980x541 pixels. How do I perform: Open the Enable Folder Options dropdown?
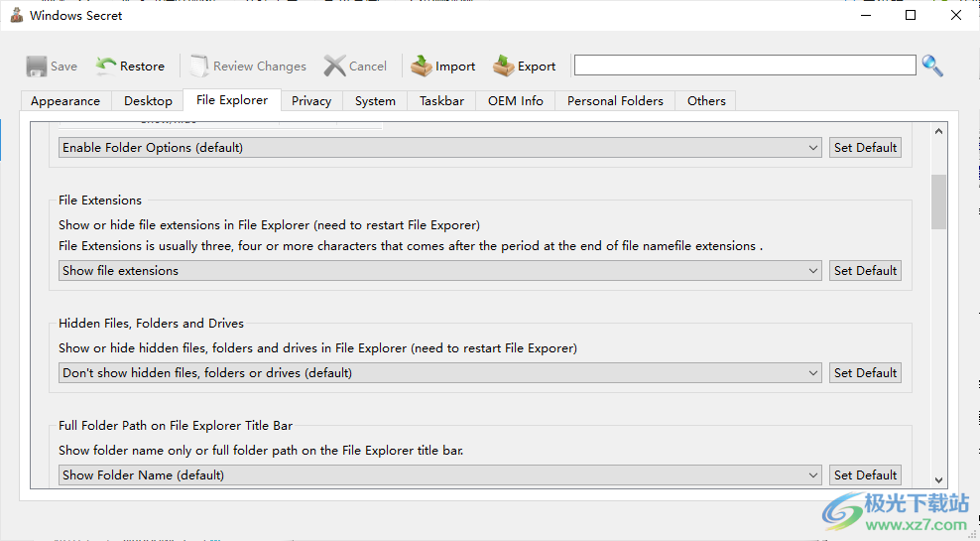coord(440,148)
